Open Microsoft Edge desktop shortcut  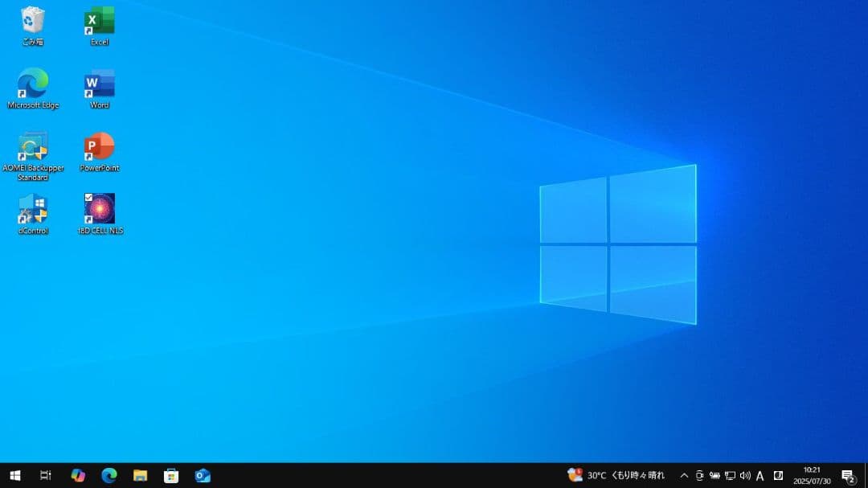coord(32,83)
